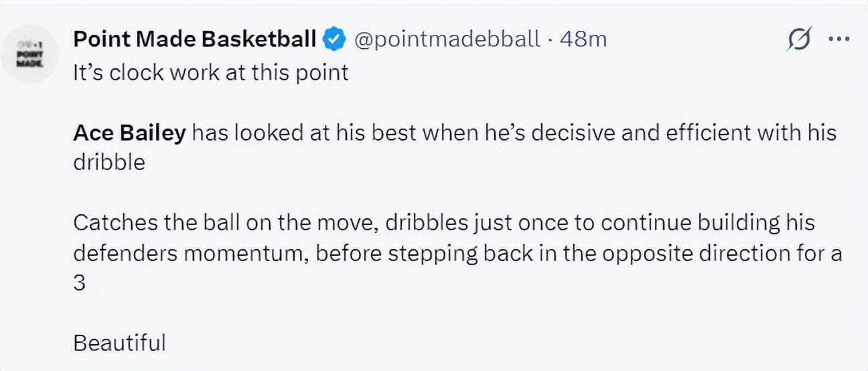The height and width of the screenshot is (371, 868).
Task: Open the post via the 48m timestamp
Action: (x=583, y=40)
